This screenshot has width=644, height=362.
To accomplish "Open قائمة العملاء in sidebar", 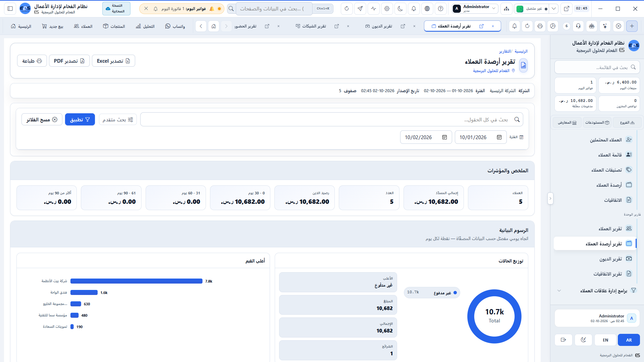I will (596, 155).
